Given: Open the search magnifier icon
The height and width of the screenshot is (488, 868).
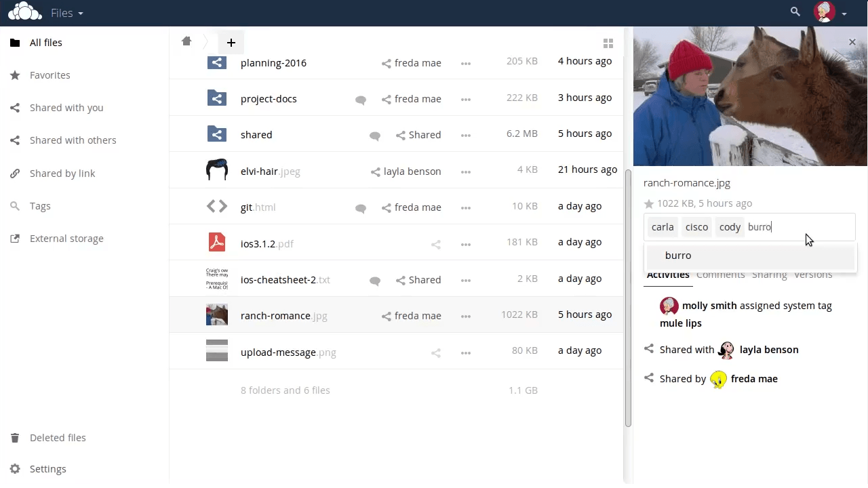Looking at the screenshot, I should point(795,12).
